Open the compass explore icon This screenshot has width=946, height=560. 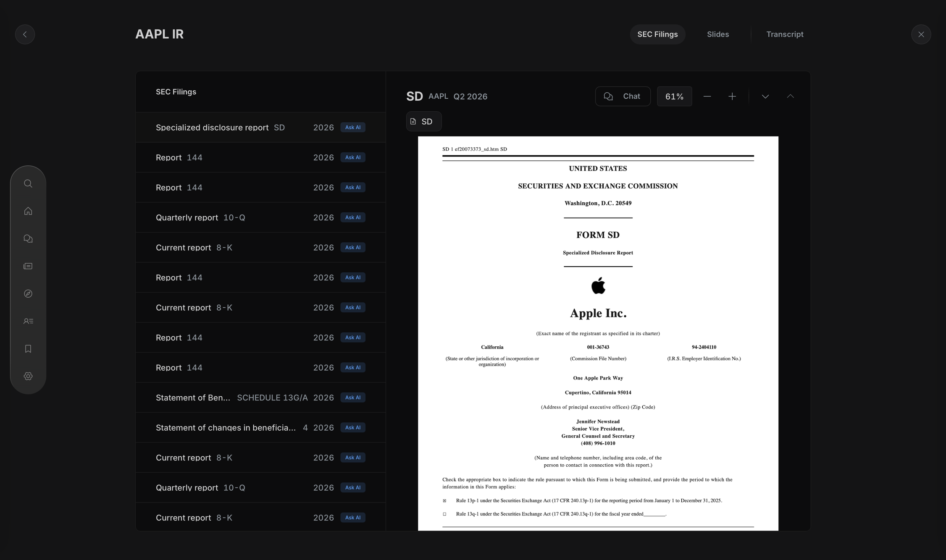[x=28, y=293]
